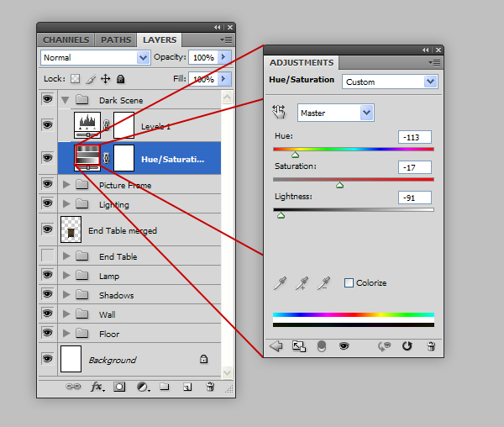Reset adjustment to defaults
Viewport: 504px width, 427px height.
tap(407, 345)
